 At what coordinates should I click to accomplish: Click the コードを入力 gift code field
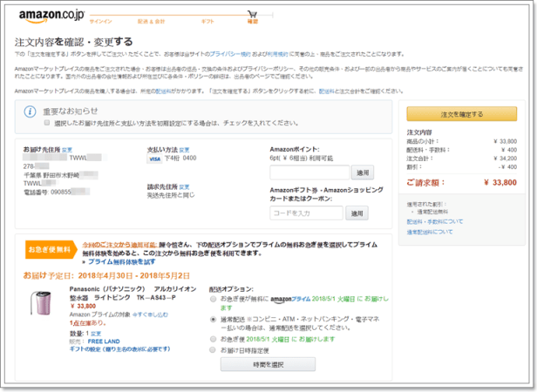(306, 213)
